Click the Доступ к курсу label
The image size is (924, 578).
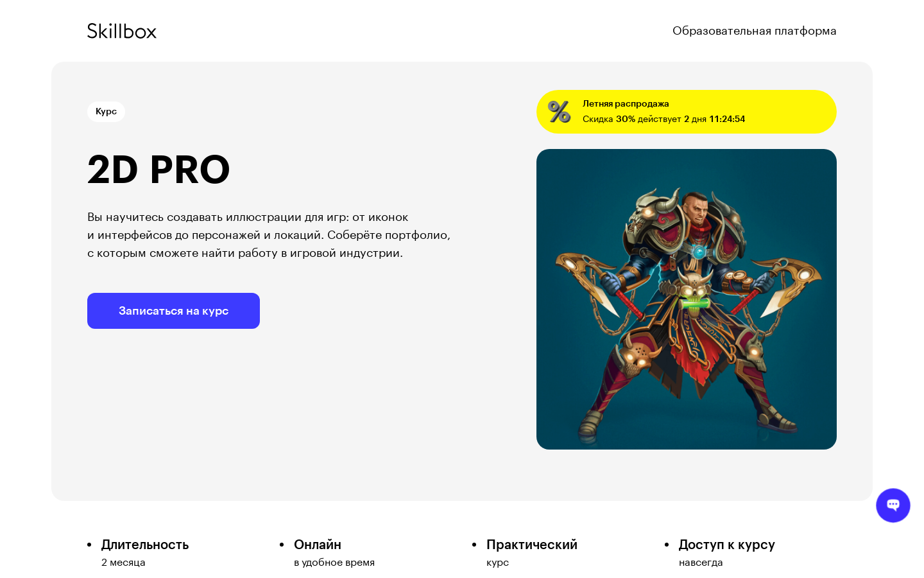[x=727, y=545]
